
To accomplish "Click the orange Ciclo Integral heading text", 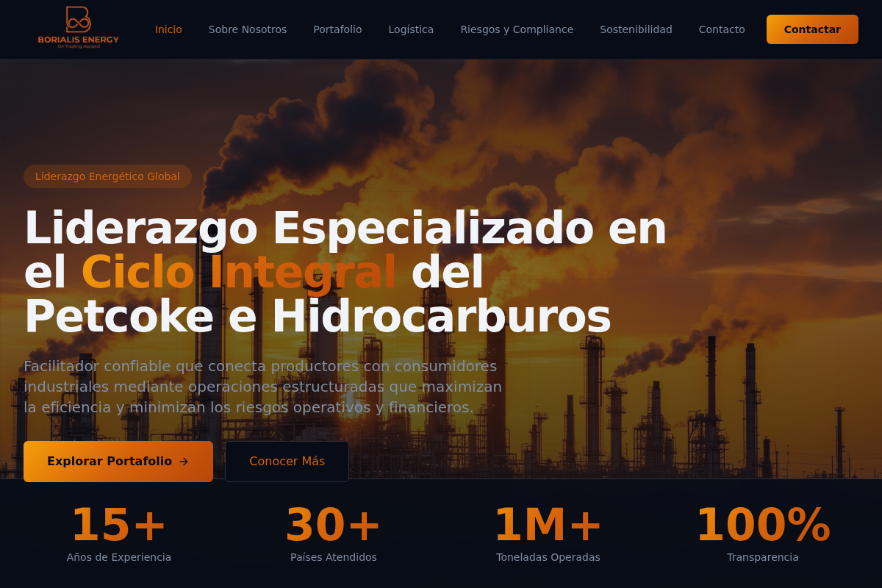I will (x=238, y=273).
